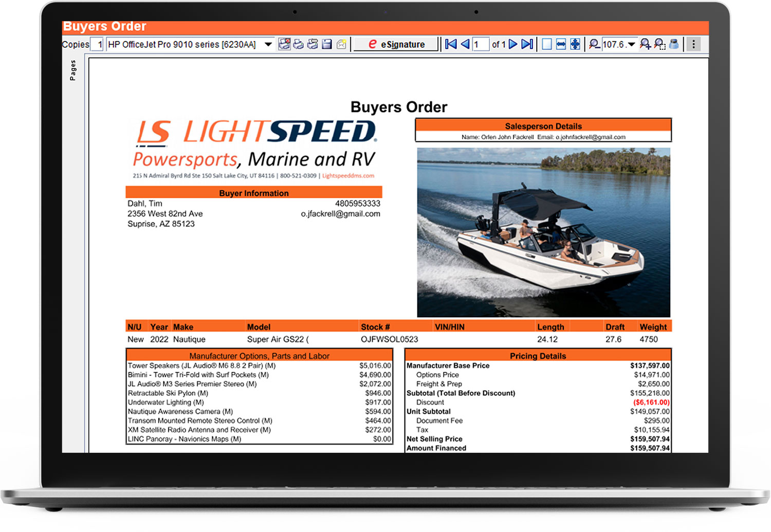Open the Pages side panel tab

(x=73, y=70)
